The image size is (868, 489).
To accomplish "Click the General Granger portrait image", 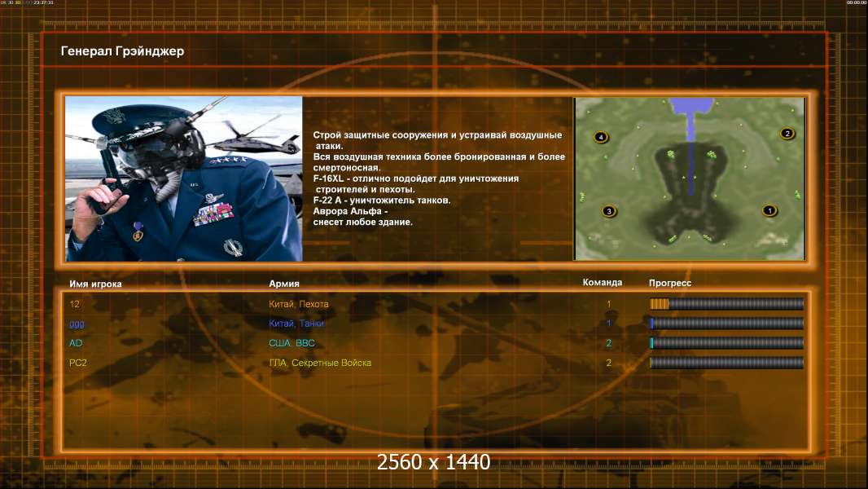I will pyautogui.click(x=184, y=178).
